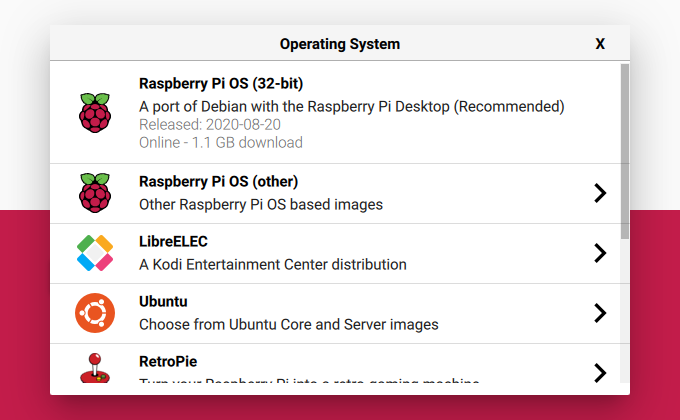Click the LibreELEC colorful diamond logo
680x420 pixels.
point(95,253)
